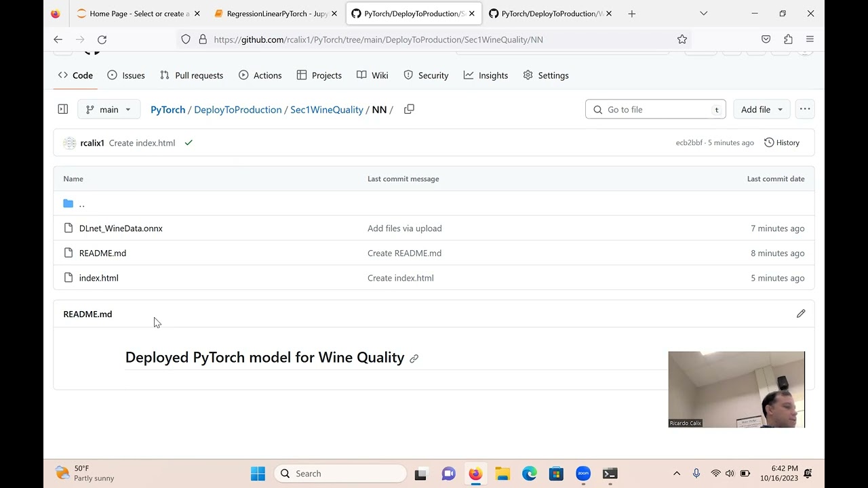
Task: Open Firefox from taskbar
Action: point(475,474)
